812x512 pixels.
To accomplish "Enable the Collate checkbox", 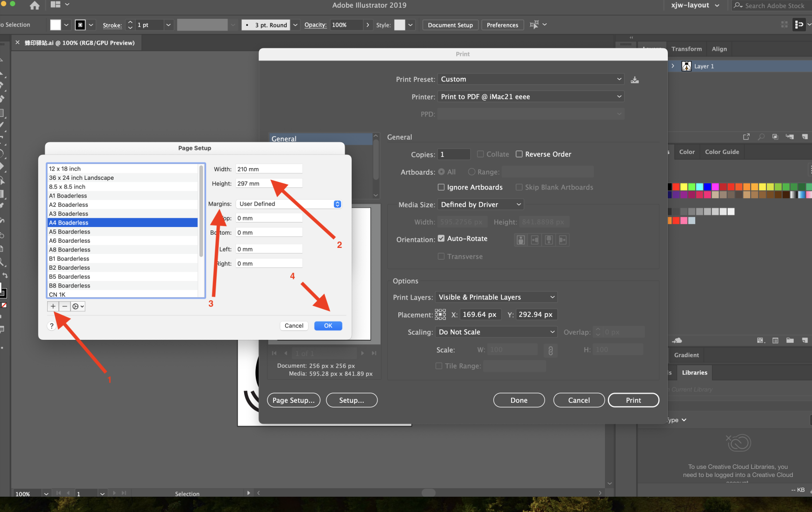I will pyautogui.click(x=480, y=154).
